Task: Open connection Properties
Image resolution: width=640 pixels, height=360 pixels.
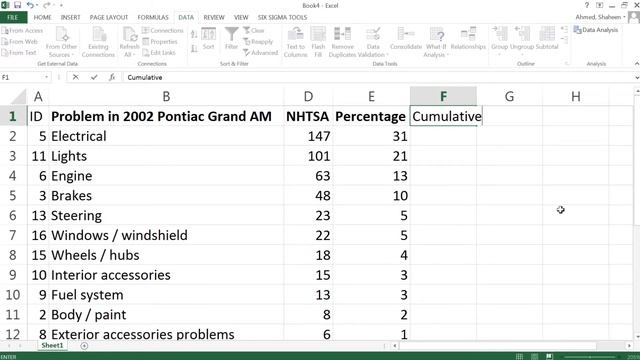Action: tap(160, 42)
